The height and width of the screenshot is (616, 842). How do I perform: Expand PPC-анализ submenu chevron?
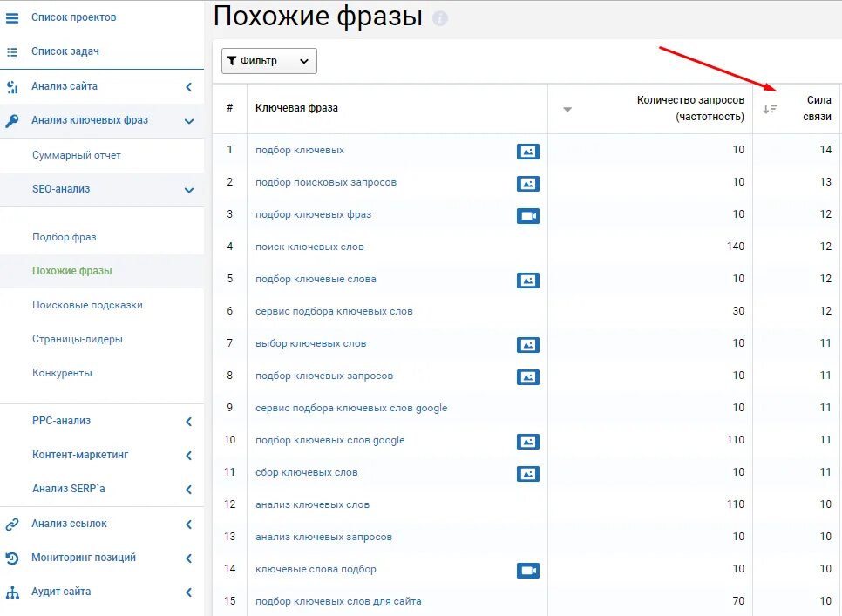coord(189,422)
